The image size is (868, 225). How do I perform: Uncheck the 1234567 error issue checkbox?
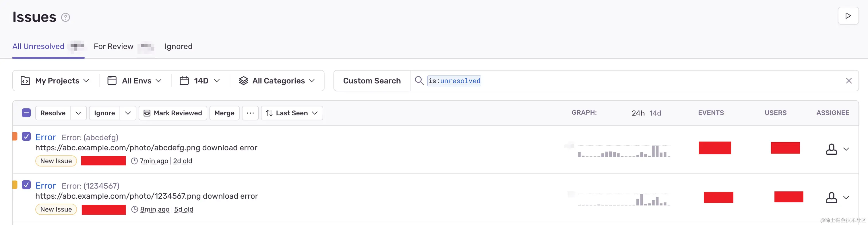click(26, 185)
